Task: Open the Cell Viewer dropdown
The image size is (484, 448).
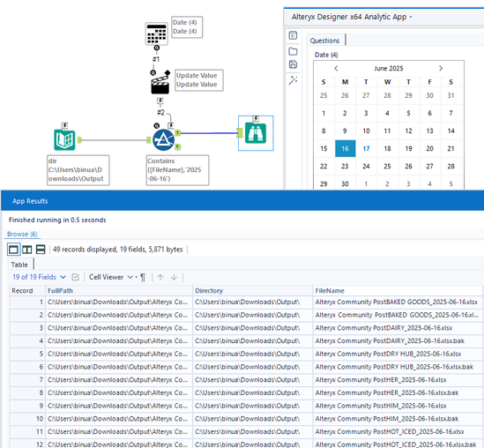Action: point(111,277)
